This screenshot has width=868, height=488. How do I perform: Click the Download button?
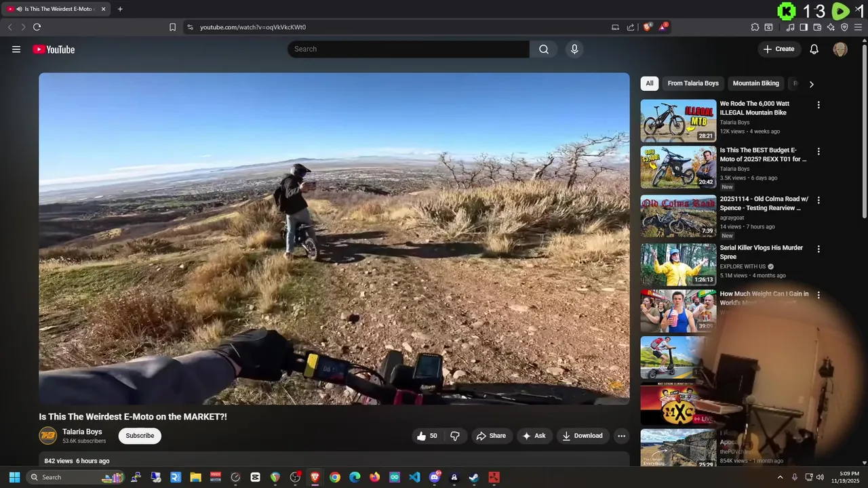click(x=582, y=436)
